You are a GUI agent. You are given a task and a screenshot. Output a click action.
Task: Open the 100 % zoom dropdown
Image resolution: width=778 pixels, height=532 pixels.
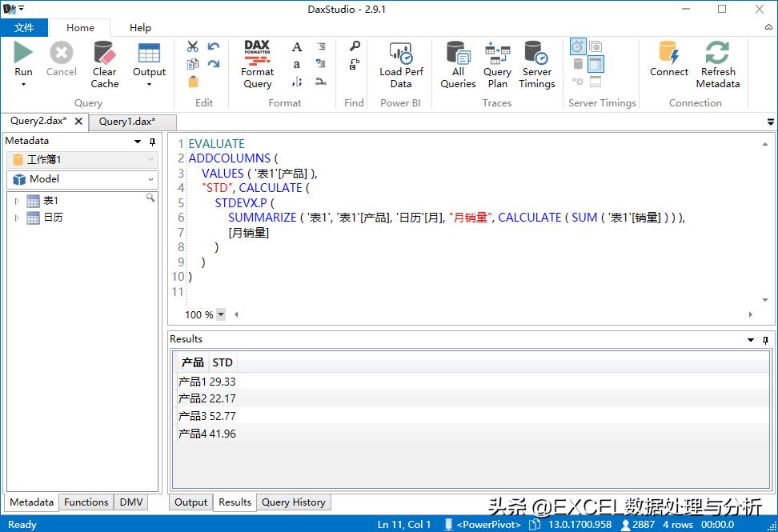221,314
